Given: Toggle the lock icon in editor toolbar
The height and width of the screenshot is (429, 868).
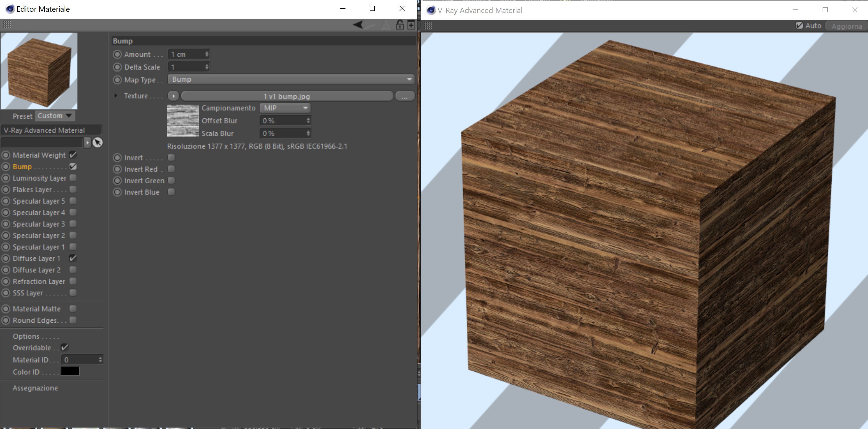Looking at the screenshot, I should 400,24.
